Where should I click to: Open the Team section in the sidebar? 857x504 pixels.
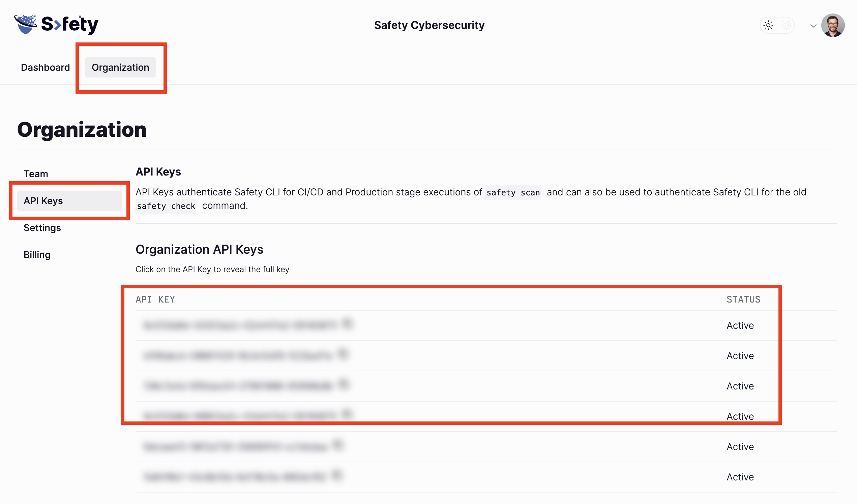(x=36, y=174)
